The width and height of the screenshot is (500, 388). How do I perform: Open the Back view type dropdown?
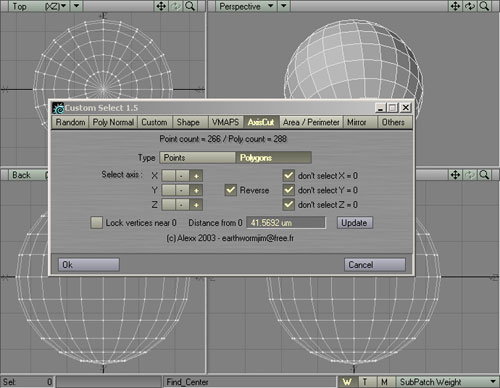(28, 175)
